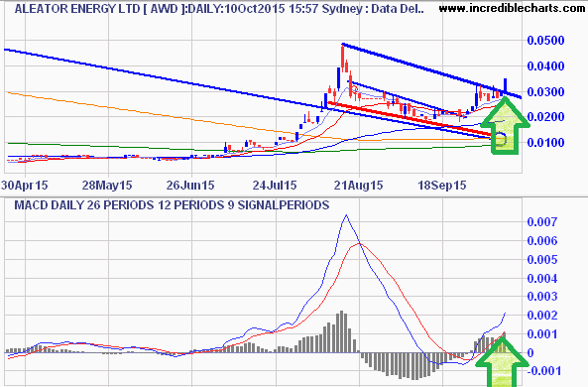Click the 26Jun15 date axis label
The height and width of the screenshot is (387, 588).
(190, 185)
